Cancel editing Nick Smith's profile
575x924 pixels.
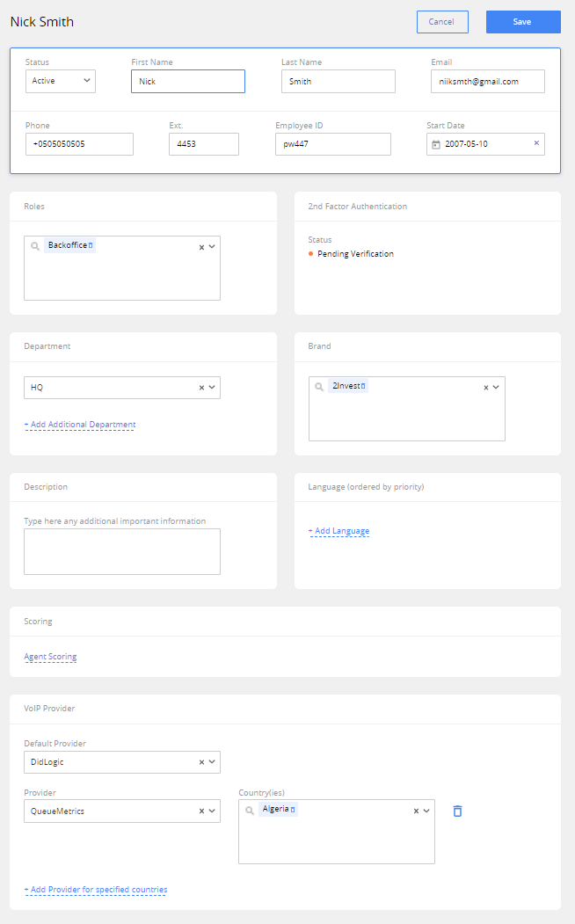point(442,21)
